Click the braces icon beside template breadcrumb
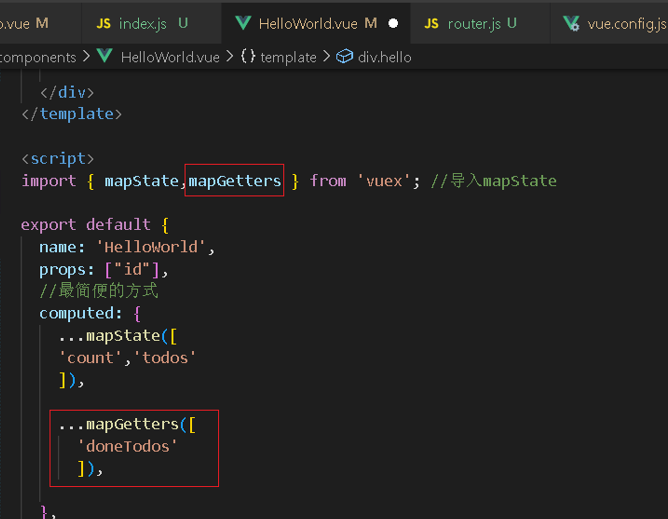Image resolution: width=668 pixels, height=519 pixels. [247, 57]
